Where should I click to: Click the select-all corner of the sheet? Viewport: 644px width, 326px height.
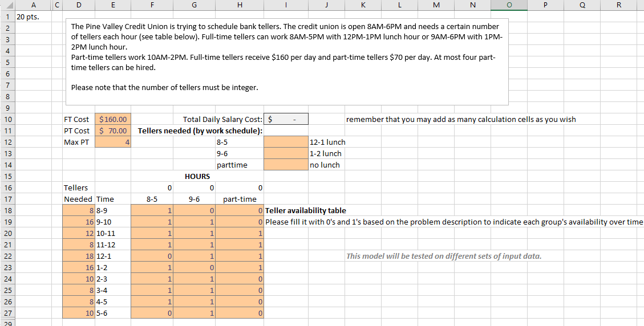[7, 5]
